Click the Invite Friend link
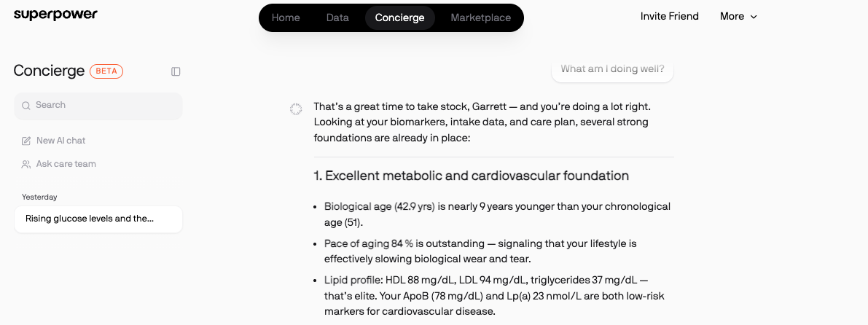Image resolution: width=868 pixels, height=325 pixels. (669, 16)
